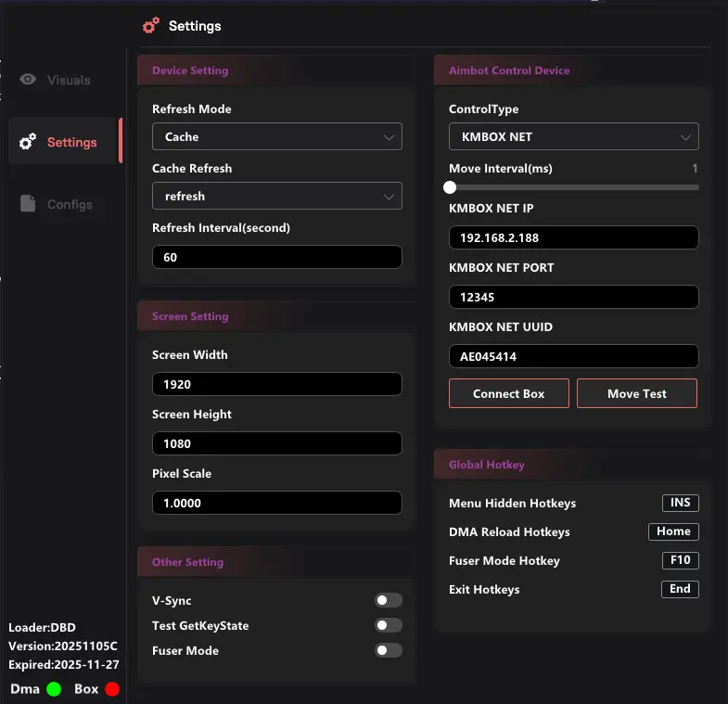Toggle the V-Sync switch
This screenshot has width=728, height=704.
388,601
